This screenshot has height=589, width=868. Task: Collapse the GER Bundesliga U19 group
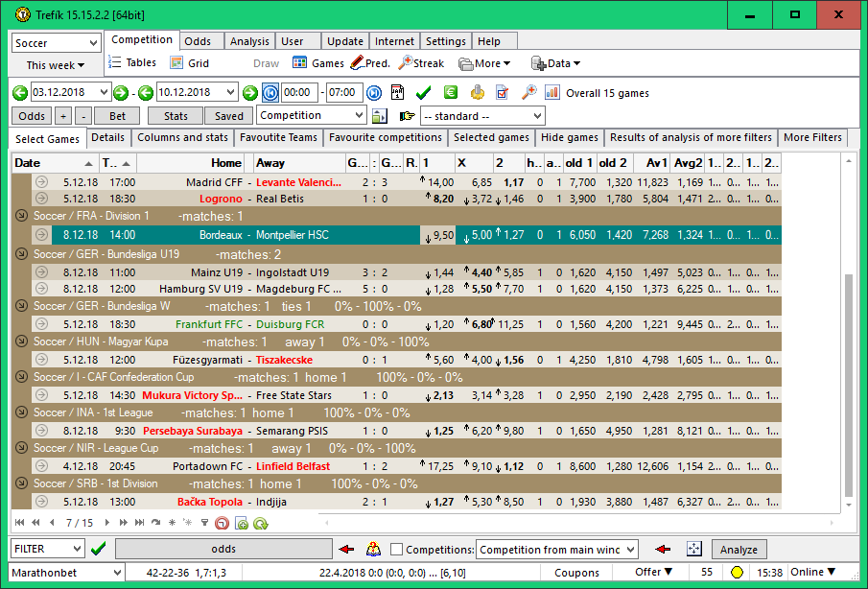22,254
